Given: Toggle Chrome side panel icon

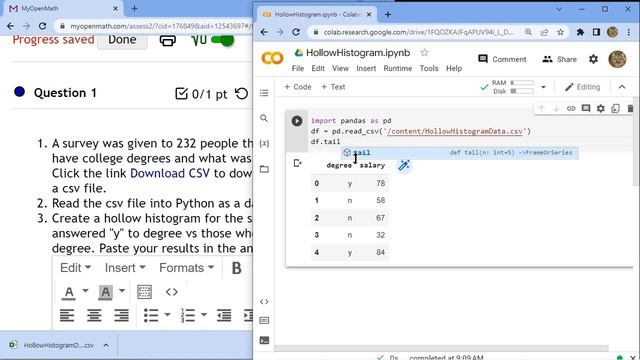Looking at the screenshot, I should (x=596, y=32).
